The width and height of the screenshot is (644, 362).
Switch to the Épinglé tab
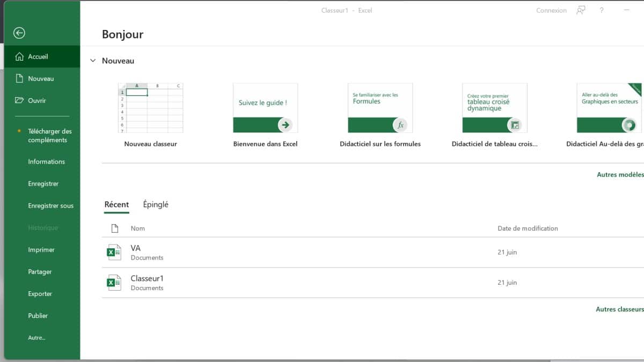[x=156, y=204]
